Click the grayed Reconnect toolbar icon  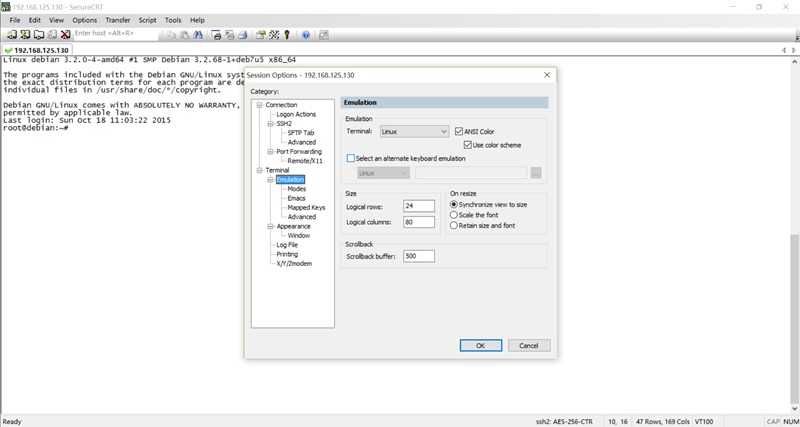[x=52, y=35]
